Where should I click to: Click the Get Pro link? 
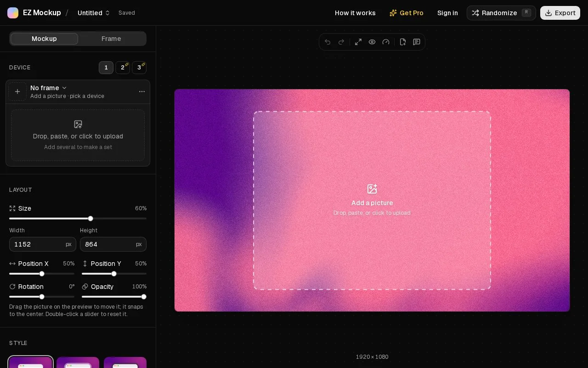point(407,13)
